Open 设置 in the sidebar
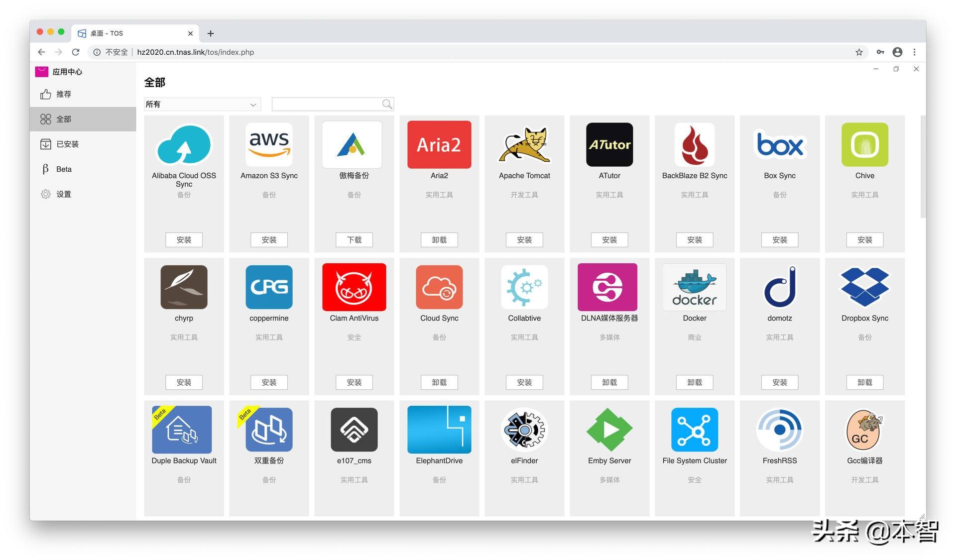The image size is (956, 560). tap(63, 194)
